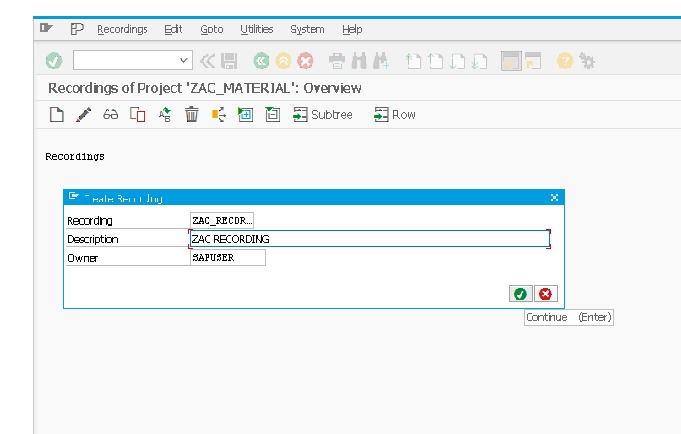Screen dimensions: 681x434
Task: Click the Copy recording icon
Action: click(137, 115)
